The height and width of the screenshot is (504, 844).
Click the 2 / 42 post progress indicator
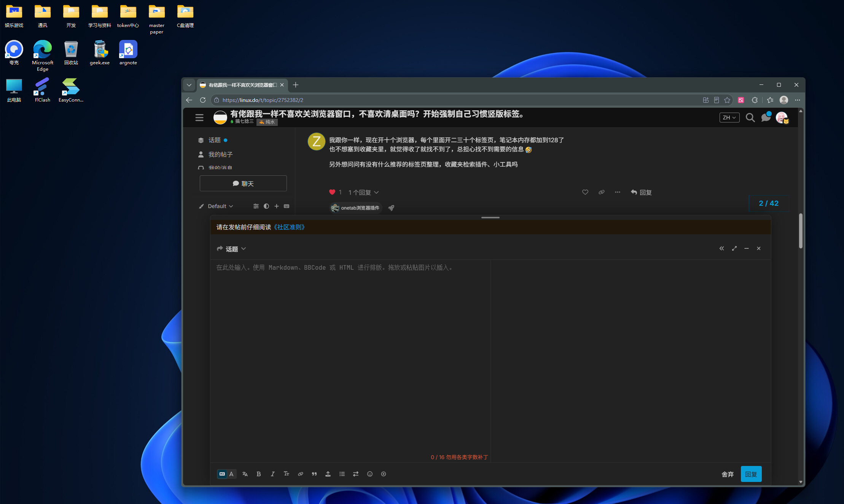coord(769,204)
